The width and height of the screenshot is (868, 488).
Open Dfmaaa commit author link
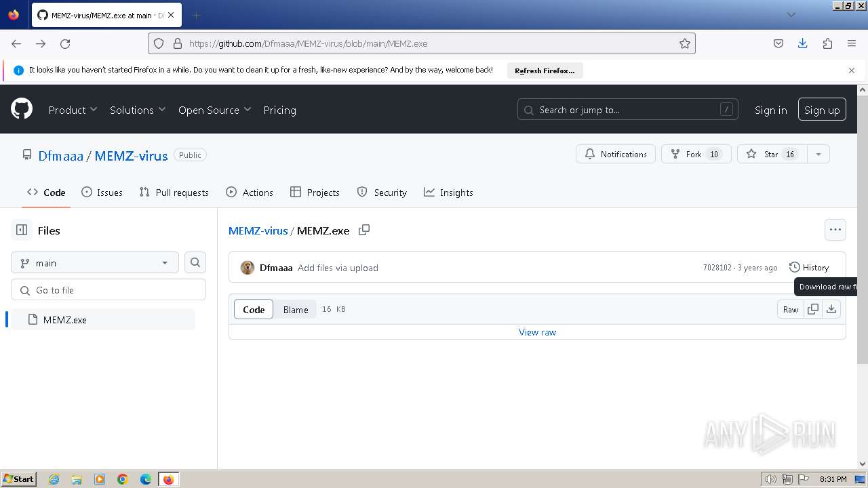point(276,268)
